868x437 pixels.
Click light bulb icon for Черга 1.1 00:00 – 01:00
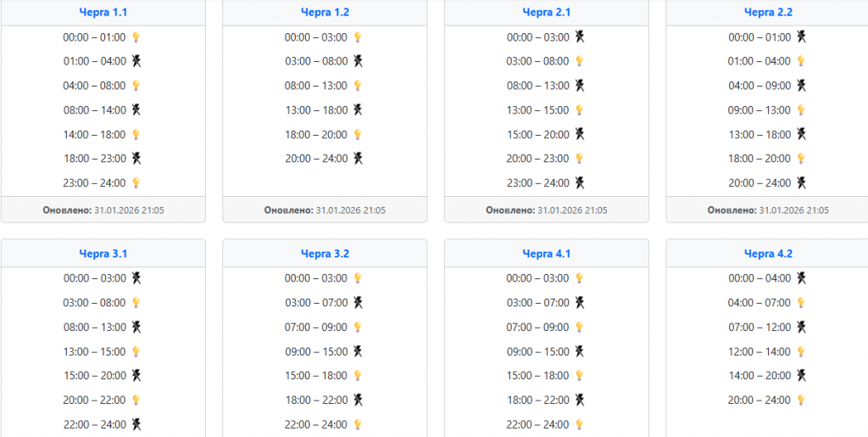click(x=136, y=37)
